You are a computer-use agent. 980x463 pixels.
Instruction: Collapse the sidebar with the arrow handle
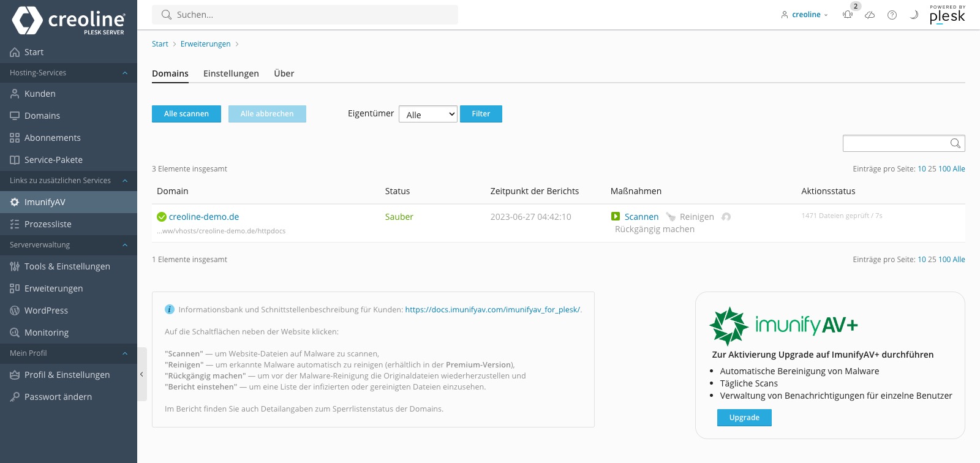pyautogui.click(x=141, y=374)
